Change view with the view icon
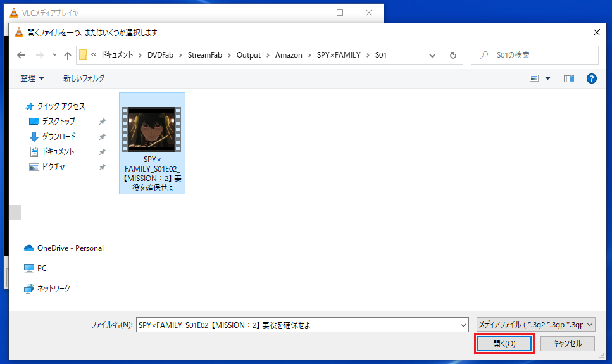This screenshot has width=612, height=364. pyautogui.click(x=534, y=78)
